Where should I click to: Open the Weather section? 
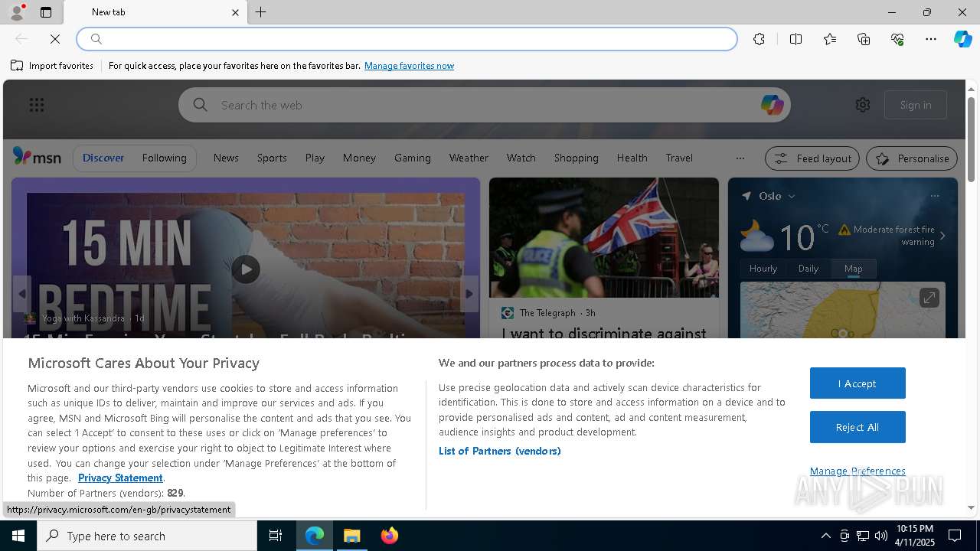[469, 158]
